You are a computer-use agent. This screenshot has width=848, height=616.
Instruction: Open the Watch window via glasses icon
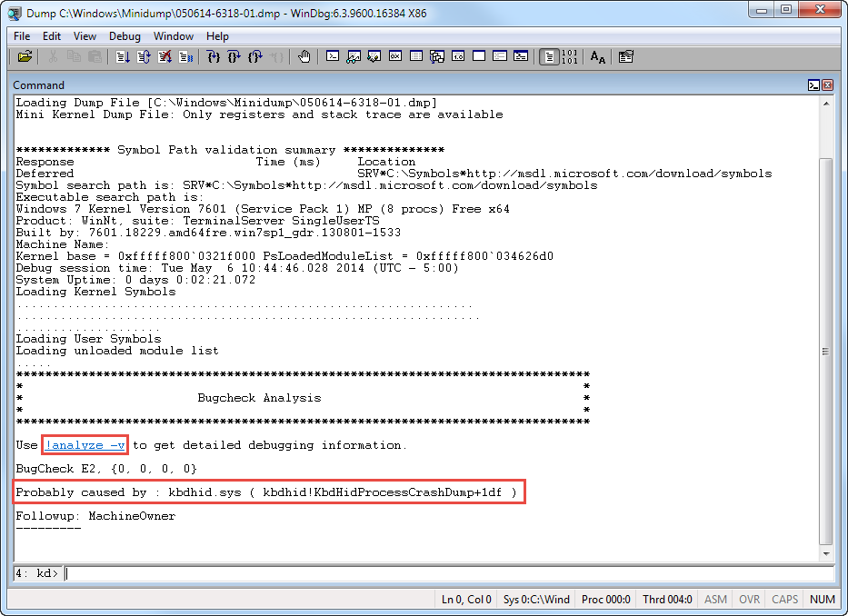click(x=354, y=56)
